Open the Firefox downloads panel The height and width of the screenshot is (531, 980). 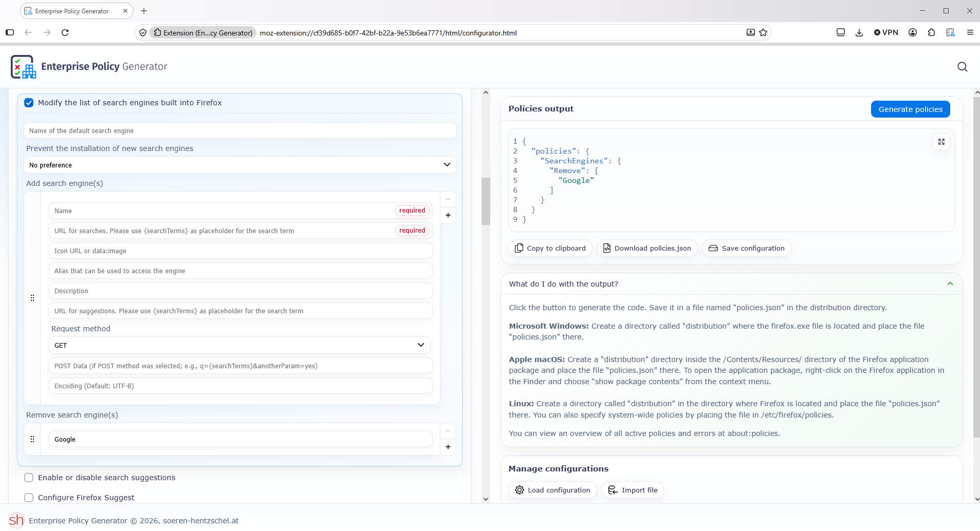pyautogui.click(x=859, y=32)
